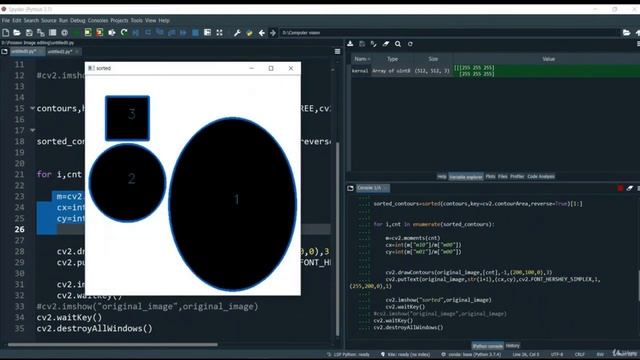Go forward with the right arrow
Viewport: 640px width, 360px height.
pyautogui.click(x=273, y=33)
